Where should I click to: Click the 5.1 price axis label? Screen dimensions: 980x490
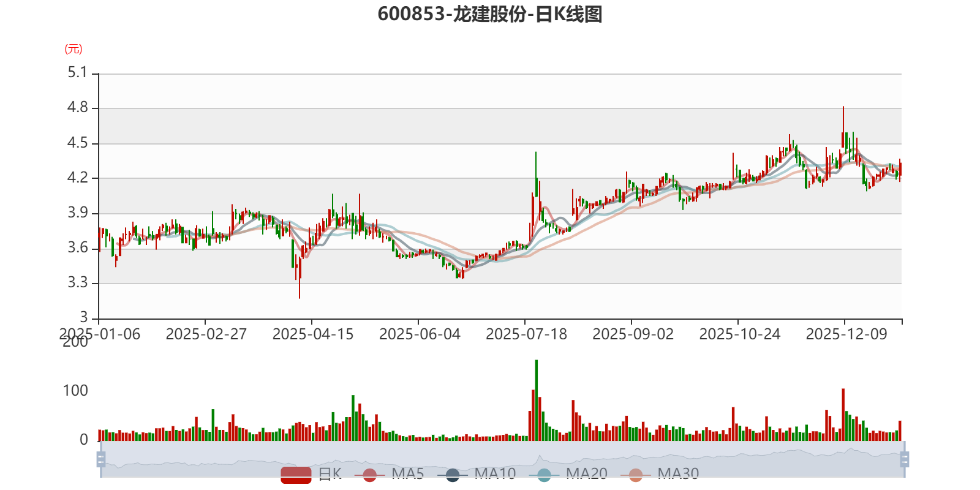(78, 73)
